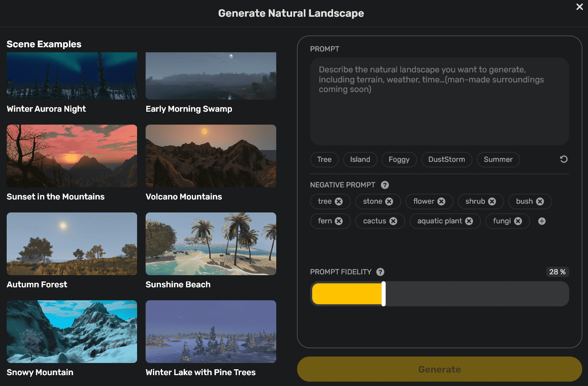This screenshot has height=386, width=588.
Task: Click the prompt description text area
Action: [x=439, y=101]
